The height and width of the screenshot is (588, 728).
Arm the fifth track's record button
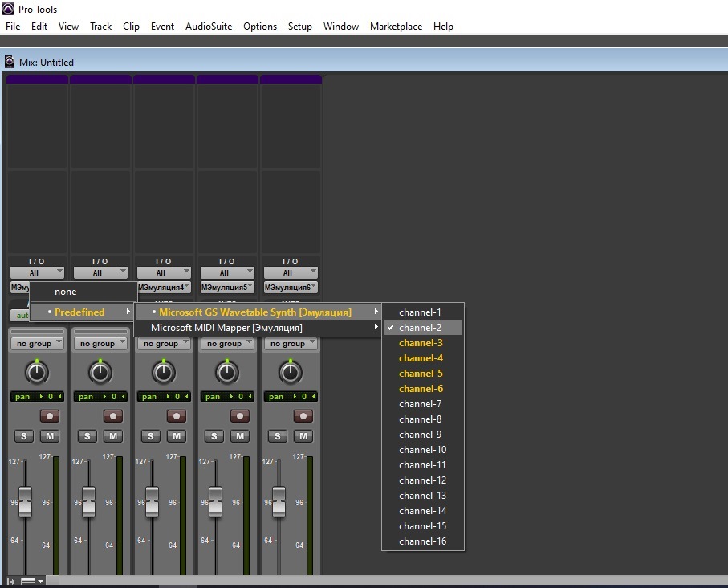click(303, 416)
